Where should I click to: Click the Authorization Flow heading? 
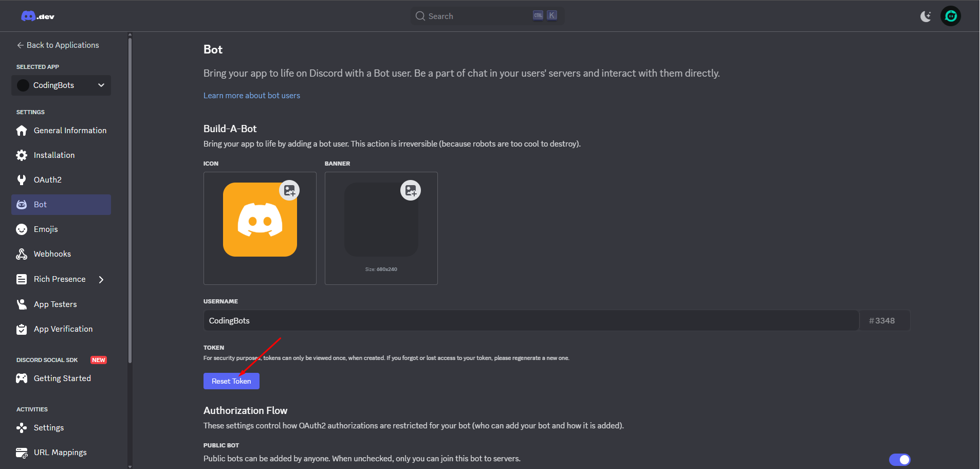click(245, 410)
